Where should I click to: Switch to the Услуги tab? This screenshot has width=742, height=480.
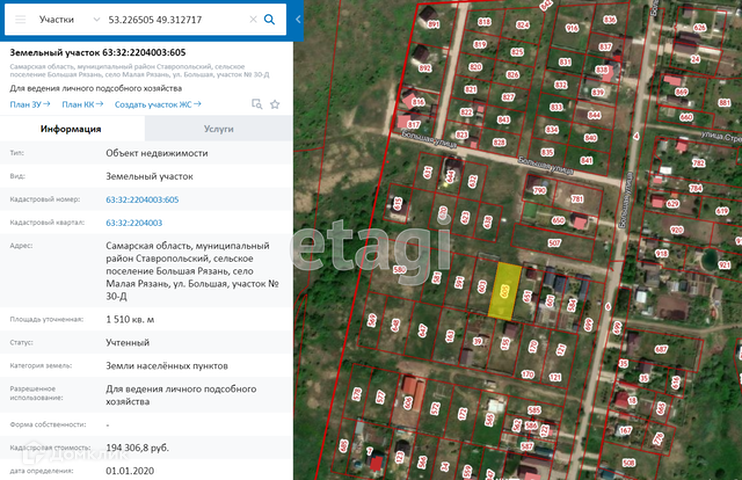[x=219, y=129]
